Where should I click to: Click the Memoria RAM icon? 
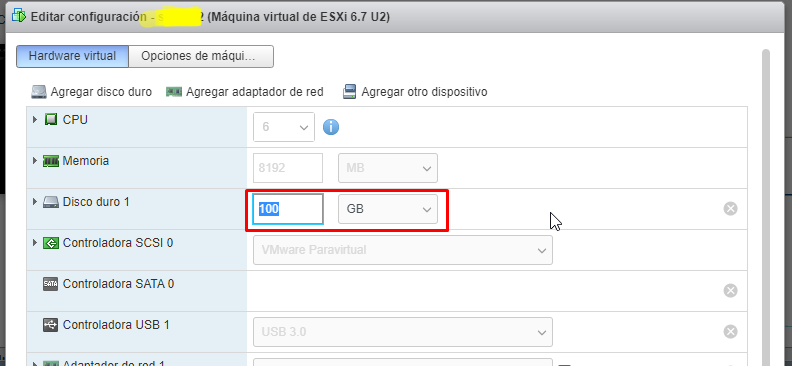coord(51,162)
